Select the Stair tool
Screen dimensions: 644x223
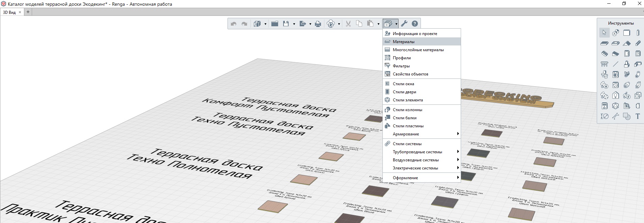point(604,54)
